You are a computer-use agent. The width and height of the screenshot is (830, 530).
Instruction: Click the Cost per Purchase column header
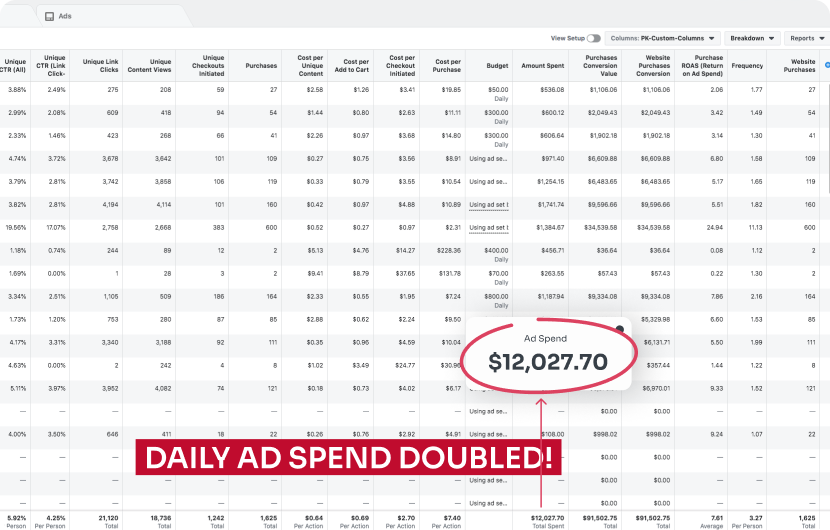click(442, 65)
